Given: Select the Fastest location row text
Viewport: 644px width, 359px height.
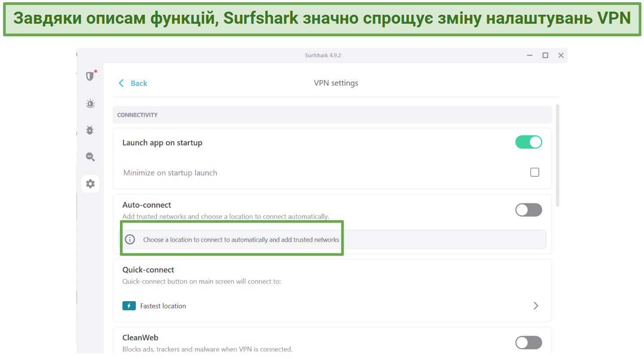Looking at the screenshot, I should tap(163, 306).
